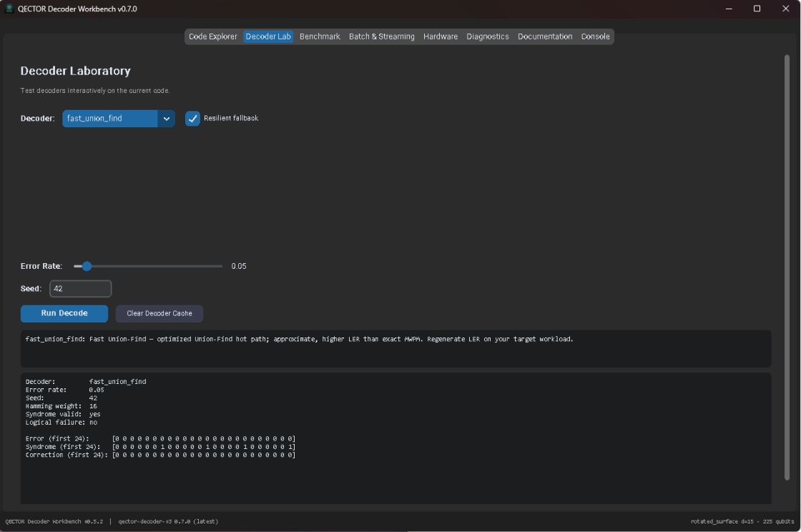Clear the decoder cache

tap(159, 313)
